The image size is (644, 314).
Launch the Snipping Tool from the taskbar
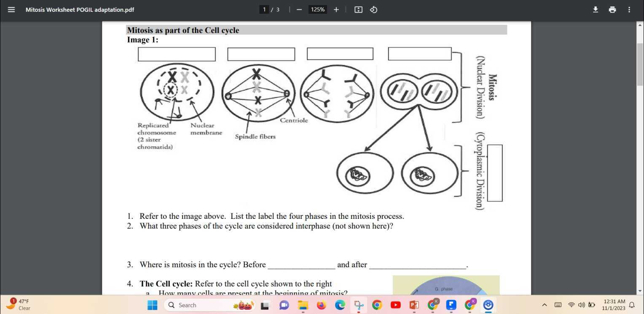358,305
